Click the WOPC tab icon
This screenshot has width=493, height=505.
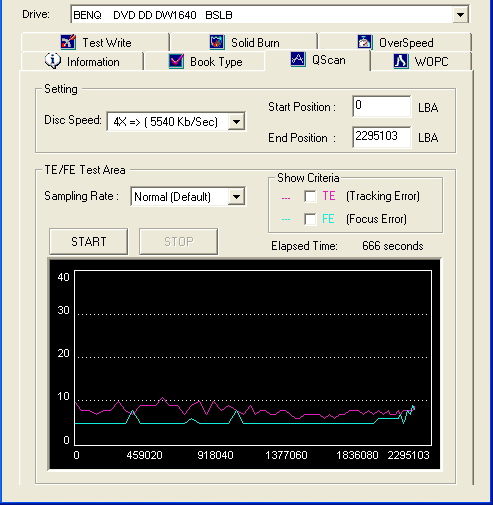401,61
